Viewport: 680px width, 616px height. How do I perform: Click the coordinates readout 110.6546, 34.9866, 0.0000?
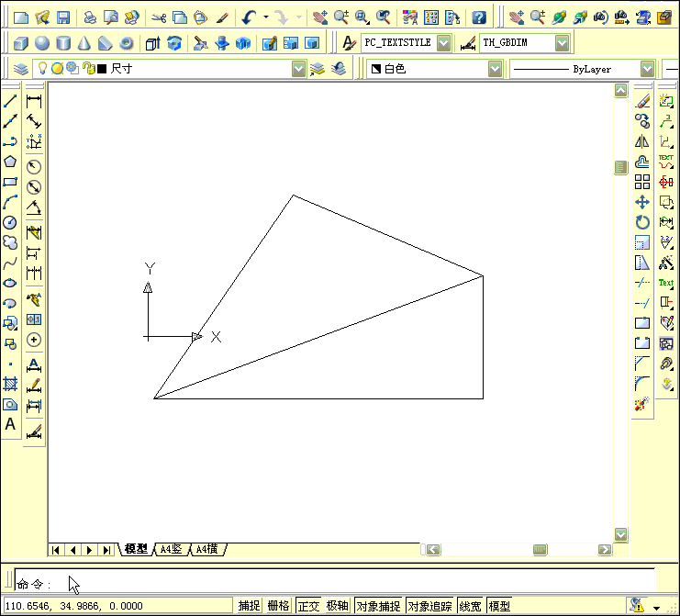74,606
